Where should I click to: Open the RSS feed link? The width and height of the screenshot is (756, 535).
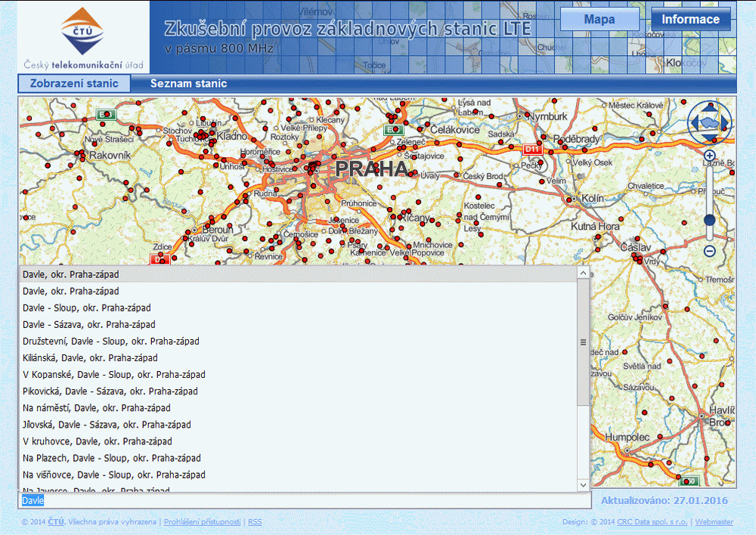[x=254, y=521]
